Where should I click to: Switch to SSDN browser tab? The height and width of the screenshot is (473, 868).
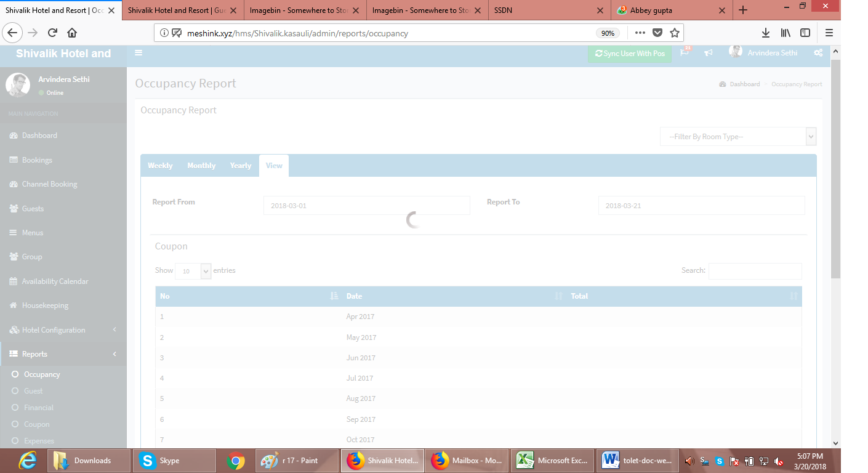click(550, 10)
